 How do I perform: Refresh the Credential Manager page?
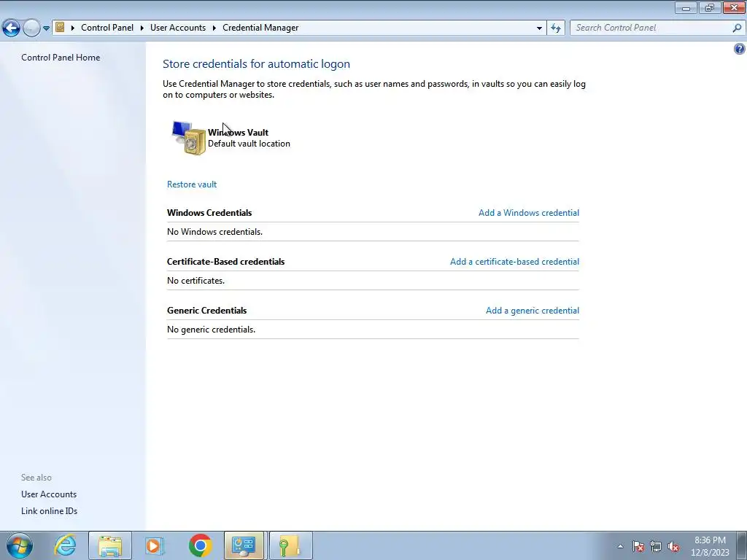click(555, 28)
